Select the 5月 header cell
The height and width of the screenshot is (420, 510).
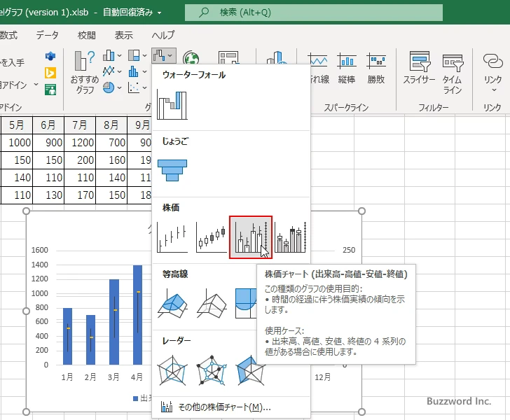[x=17, y=125]
